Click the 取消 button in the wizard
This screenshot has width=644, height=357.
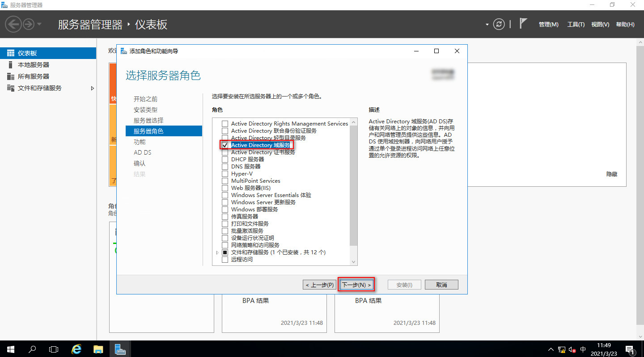tap(441, 285)
